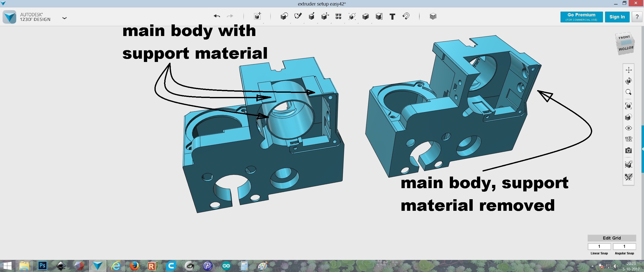The height and width of the screenshot is (272, 644).
Task: Toggle the Snap magnet tool
Action: coord(406,16)
